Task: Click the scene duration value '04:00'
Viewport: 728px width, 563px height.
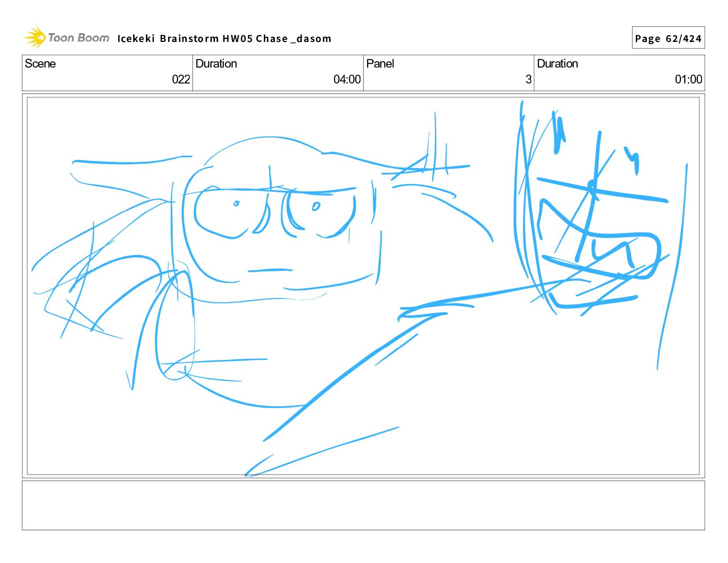Action: (347, 79)
